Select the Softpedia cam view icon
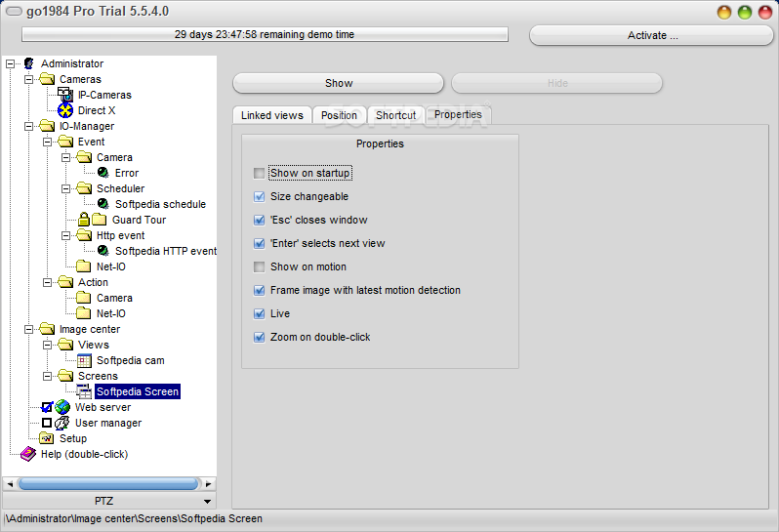Image resolution: width=779 pixels, height=532 pixels. tap(84, 360)
